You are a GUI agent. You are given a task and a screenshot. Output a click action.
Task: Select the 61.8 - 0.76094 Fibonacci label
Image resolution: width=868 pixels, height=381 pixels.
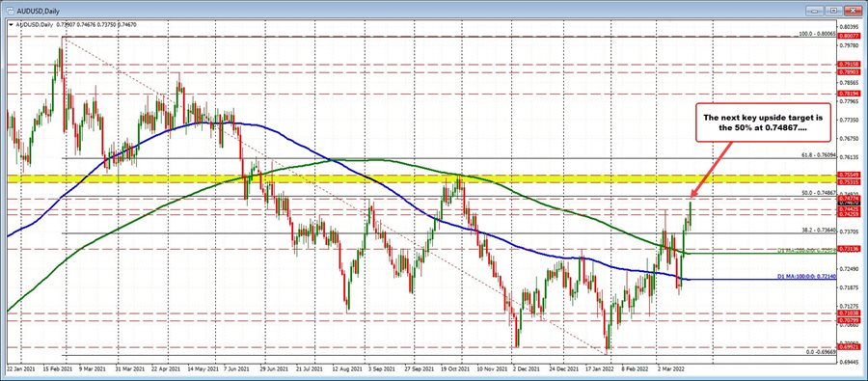818,155
